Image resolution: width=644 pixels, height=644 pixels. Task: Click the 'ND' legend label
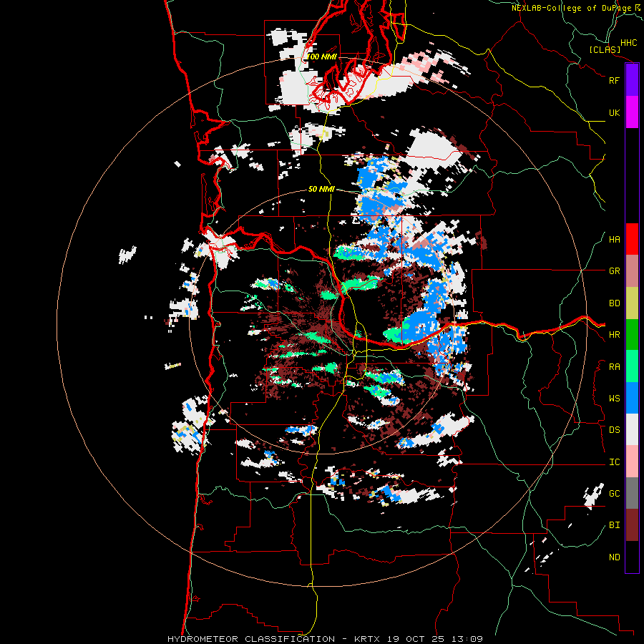tap(614, 557)
